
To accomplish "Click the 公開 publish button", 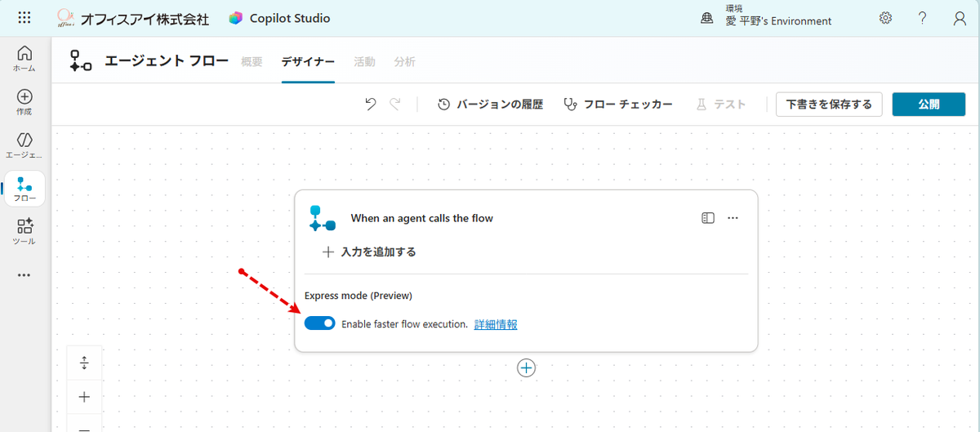I will pos(929,105).
